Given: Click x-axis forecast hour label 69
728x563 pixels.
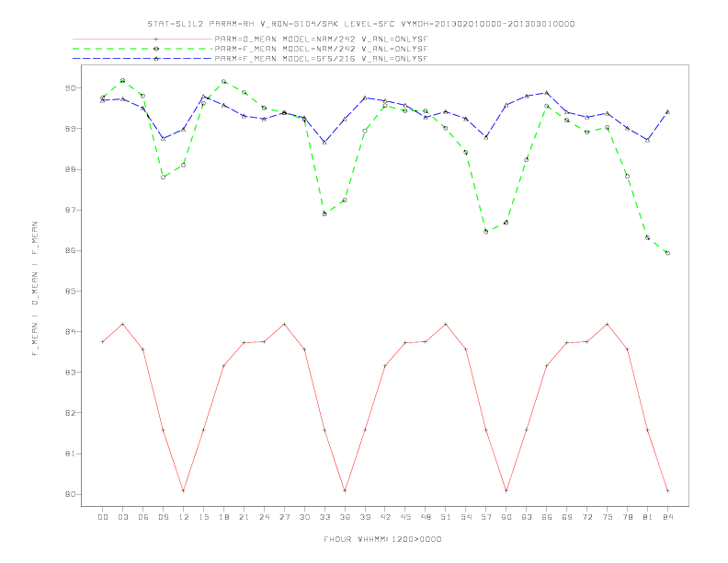Looking at the screenshot, I should 567,517.
